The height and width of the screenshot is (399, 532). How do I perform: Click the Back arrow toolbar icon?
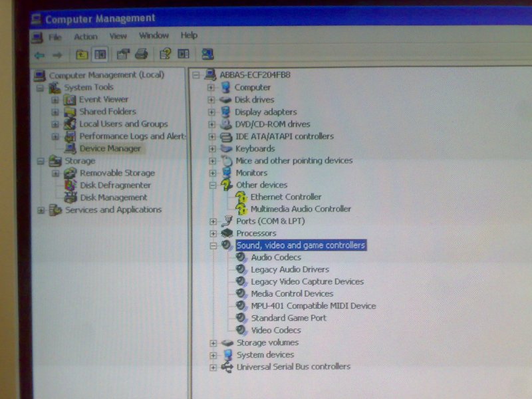(39, 55)
